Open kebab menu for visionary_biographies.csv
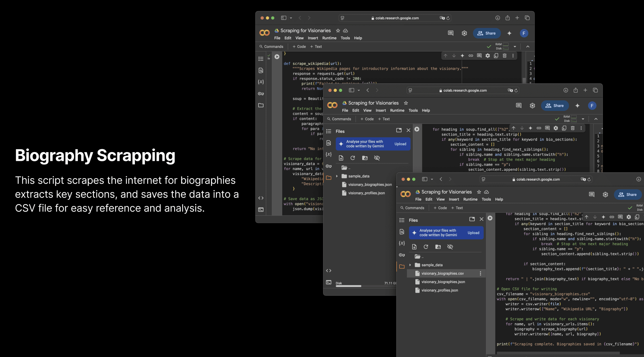 point(481,274)
